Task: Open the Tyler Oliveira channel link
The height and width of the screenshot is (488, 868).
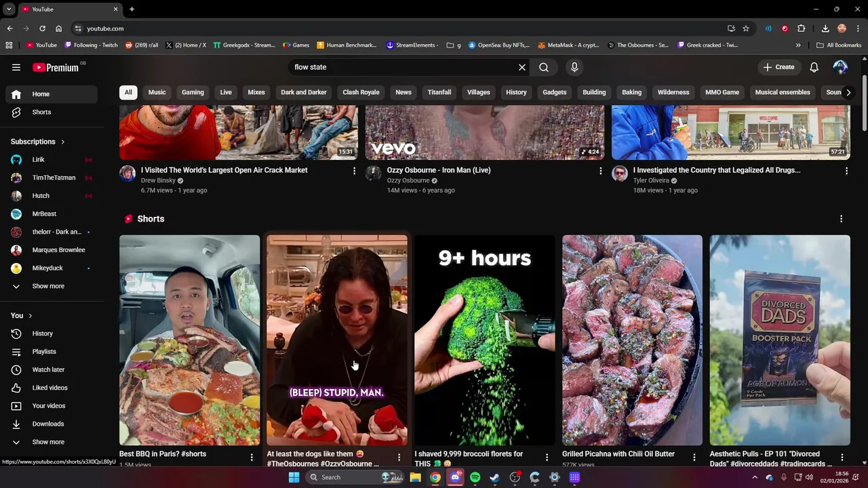Action: [x=651, y=181]
